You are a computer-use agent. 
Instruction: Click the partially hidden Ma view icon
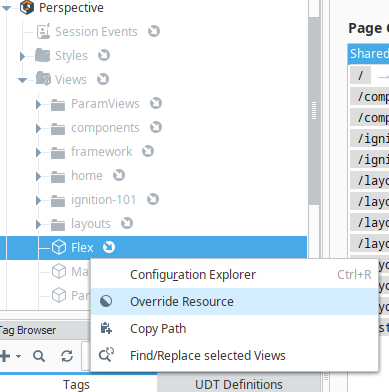coord(59,271)
